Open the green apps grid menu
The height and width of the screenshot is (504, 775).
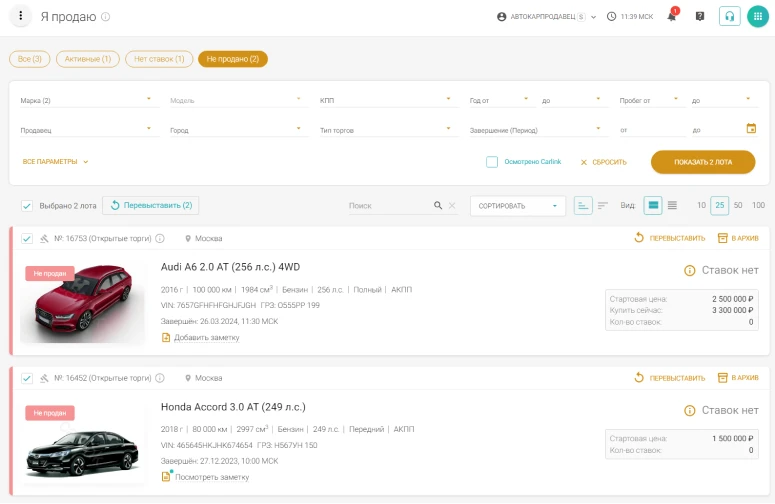tap(757, 17)
